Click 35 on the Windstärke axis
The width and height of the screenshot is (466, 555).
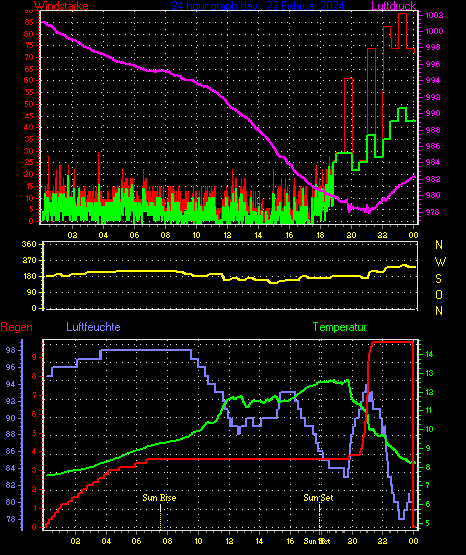(29, 139)
